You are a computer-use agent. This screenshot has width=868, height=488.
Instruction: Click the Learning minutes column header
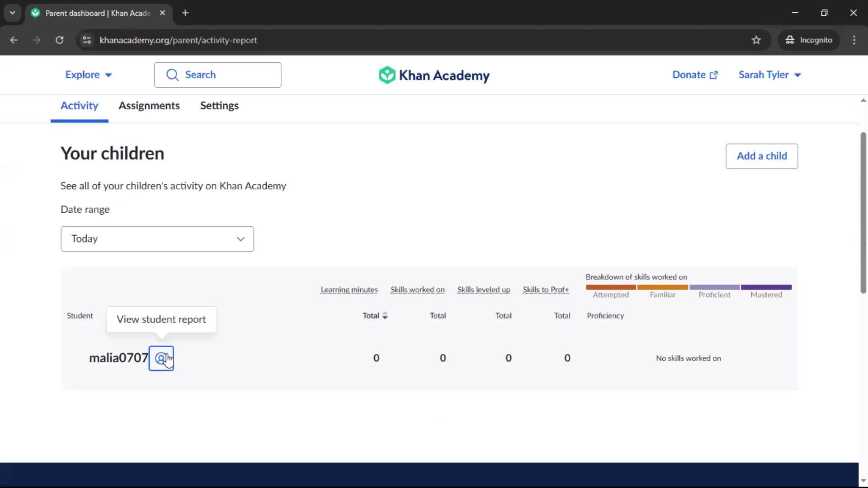click(x=349, y=290)
